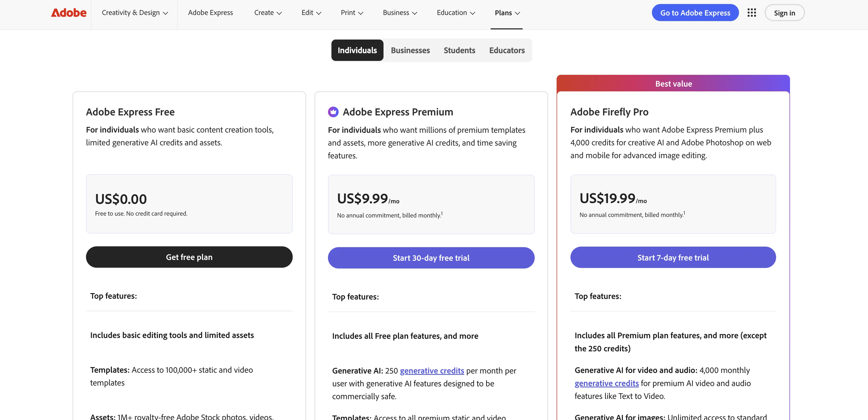Expand the Business menu

[x=400, y=13]
